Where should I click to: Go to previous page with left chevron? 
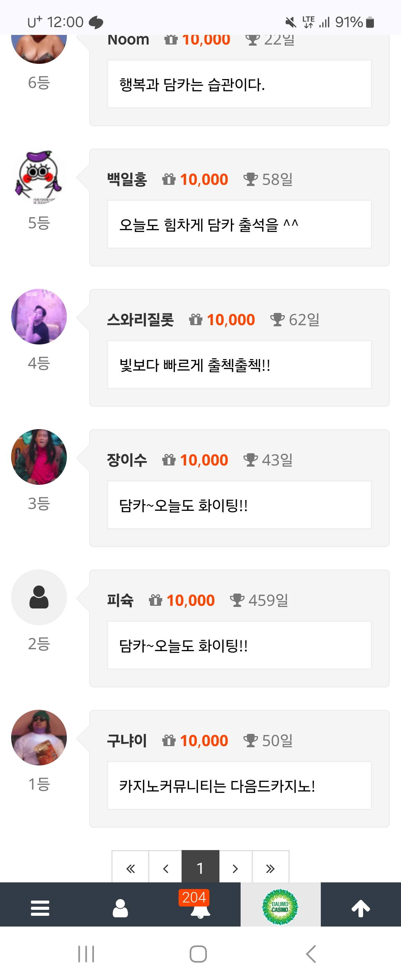[166, 868]
